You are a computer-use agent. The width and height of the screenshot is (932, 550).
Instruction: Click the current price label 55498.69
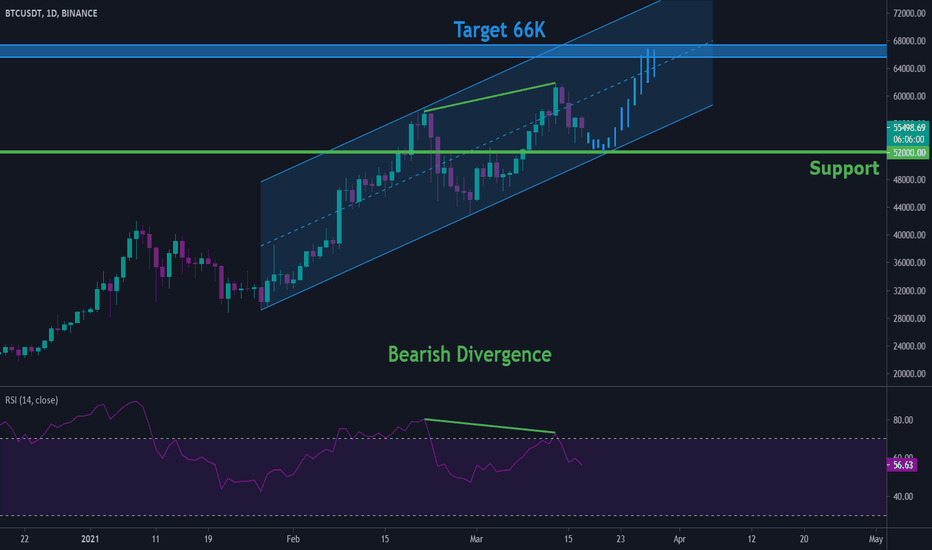click(x=909, y=127)
